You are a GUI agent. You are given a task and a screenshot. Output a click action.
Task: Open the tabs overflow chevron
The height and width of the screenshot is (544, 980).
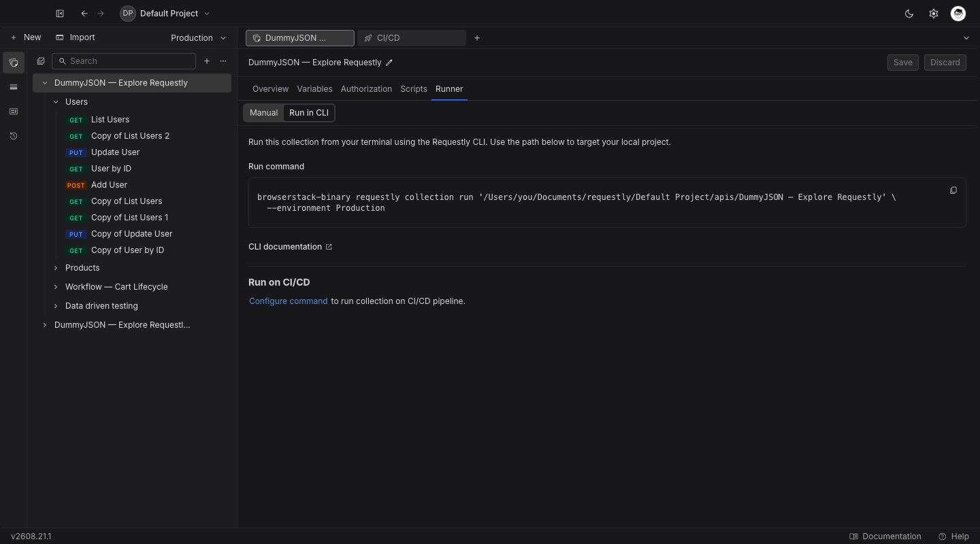[x=966, y=38]
